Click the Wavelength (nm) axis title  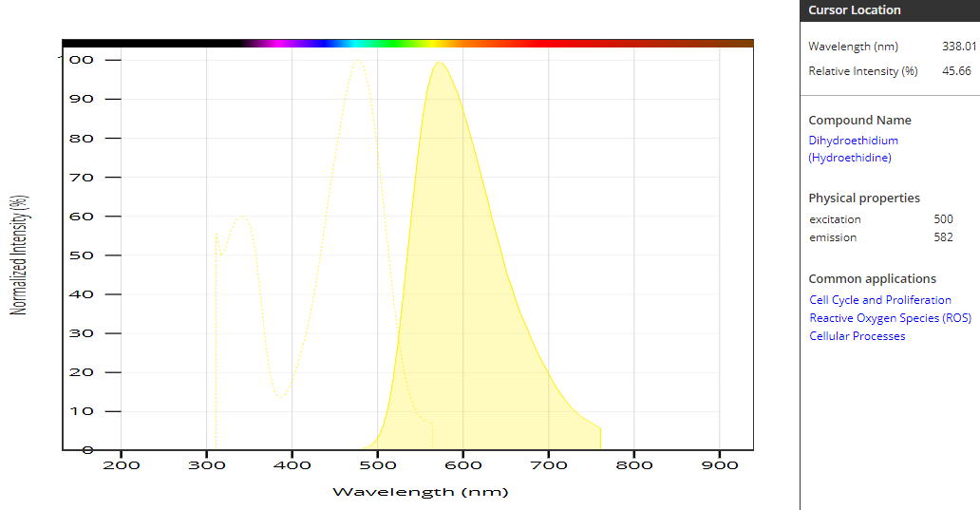pos(420,492)
